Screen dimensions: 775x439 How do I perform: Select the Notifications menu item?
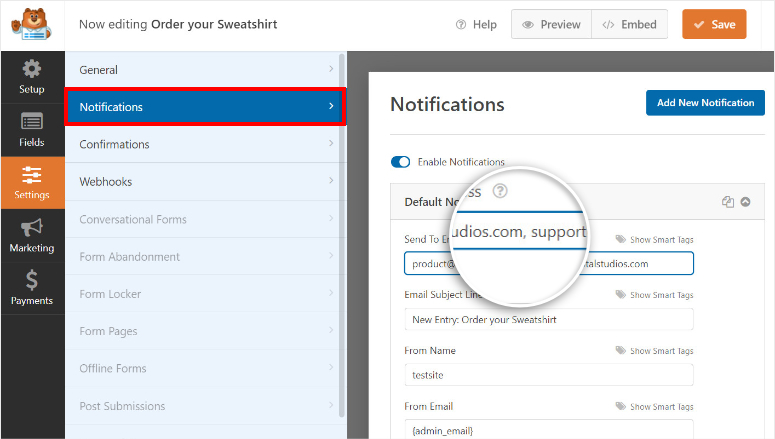click(x=205, y=107)
